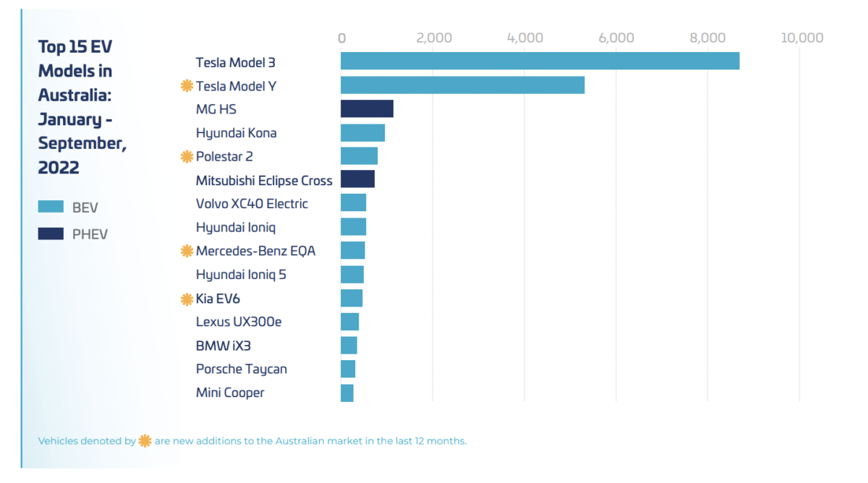Select the 'Mercedes-Benz EQA' label
Viewport: 868px width, 483px height.
(256, 251)
